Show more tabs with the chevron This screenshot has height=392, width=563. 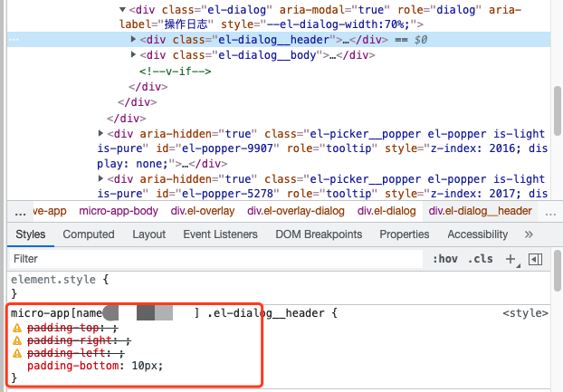(529, 234)
